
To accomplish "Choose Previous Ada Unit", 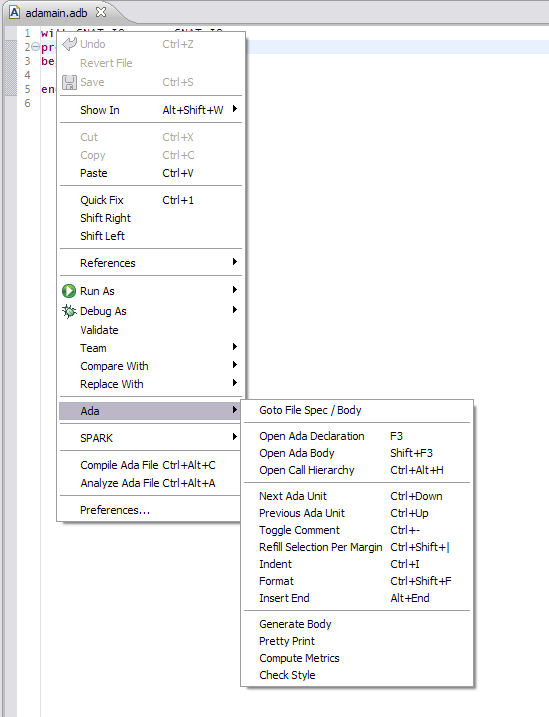I will click(357, 513).
